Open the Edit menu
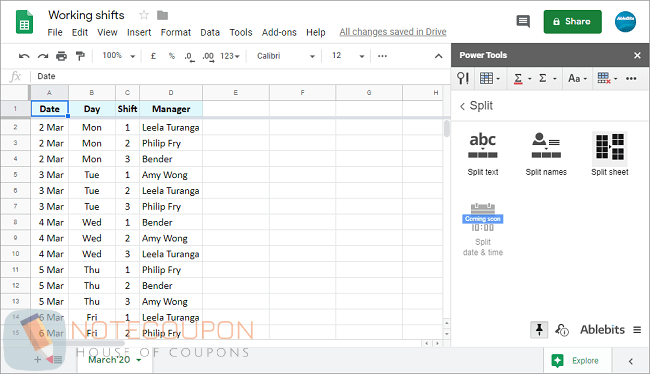The height and width of the screenshot is (374, 650). tap(80, 32)
